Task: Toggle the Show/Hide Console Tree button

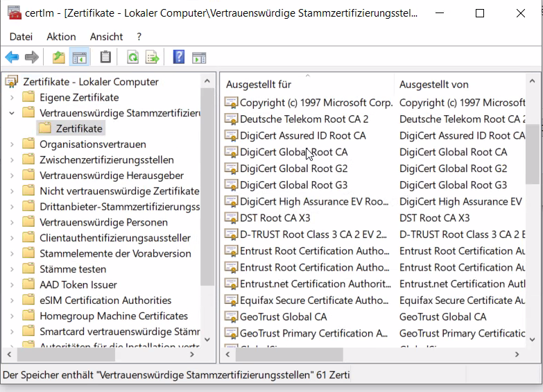Action: click(x=80, y=57)
